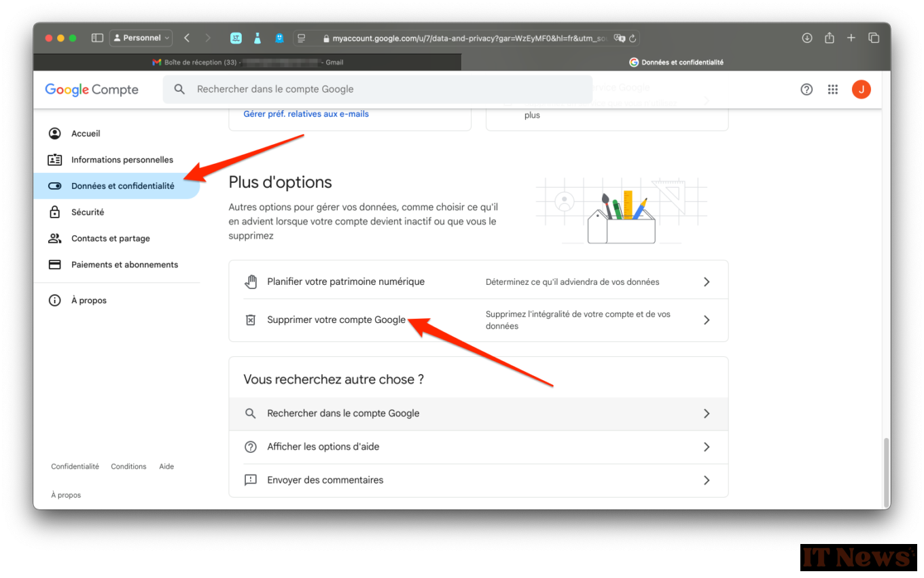924x578 pixels.
Task: Open the Aide footer link
Action: coord(166,466)
